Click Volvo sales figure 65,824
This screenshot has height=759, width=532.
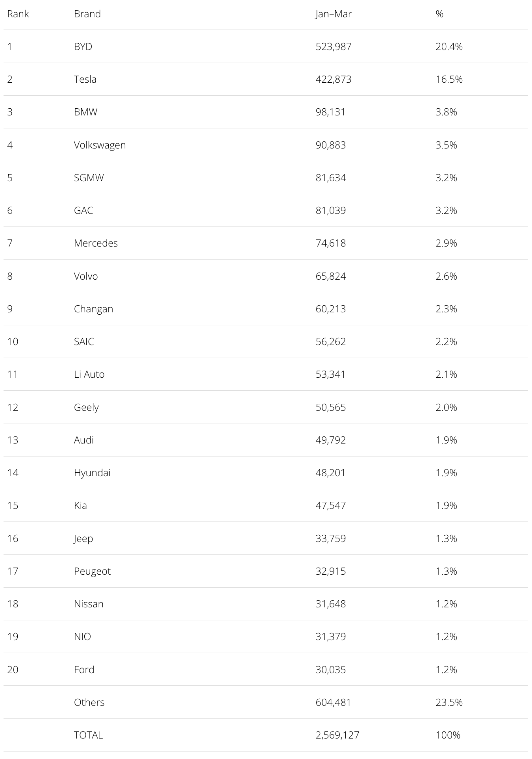click(331, 276)
